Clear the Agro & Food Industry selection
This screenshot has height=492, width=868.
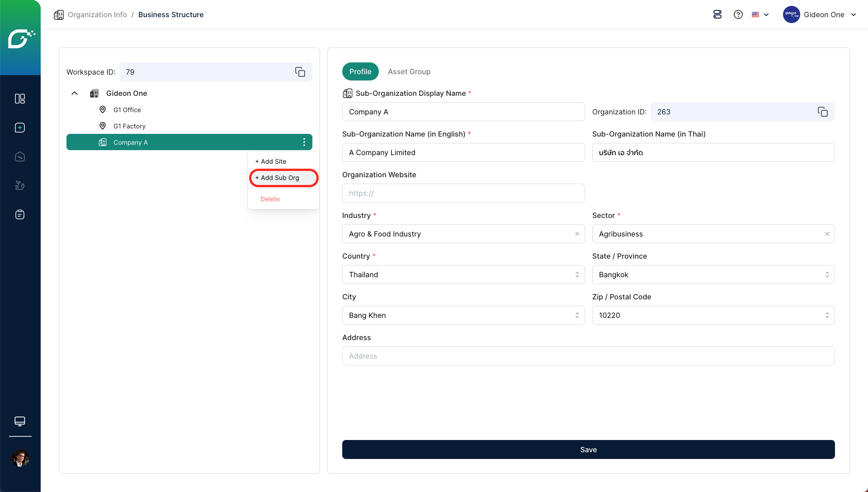point(577,234)
